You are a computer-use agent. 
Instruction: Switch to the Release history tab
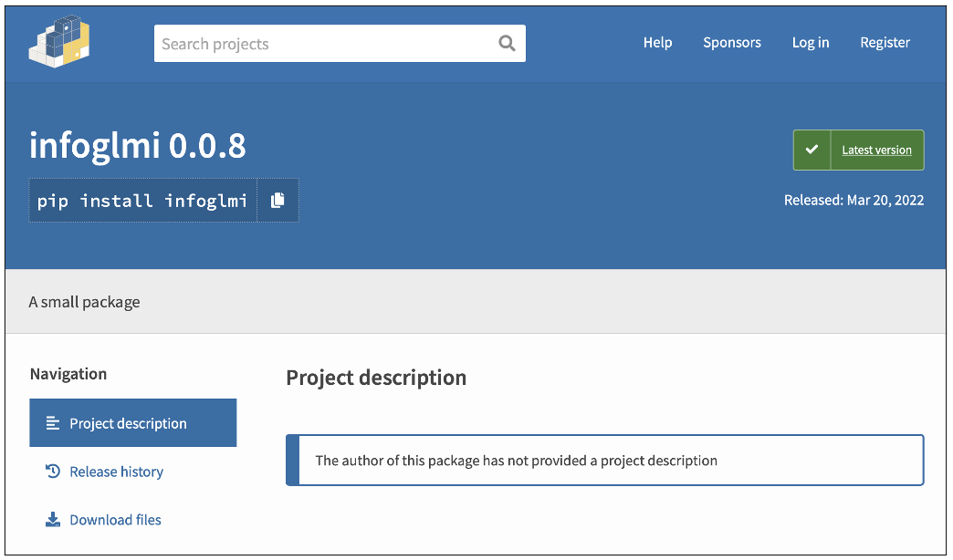pyautogui.click(x=116, y=472)
